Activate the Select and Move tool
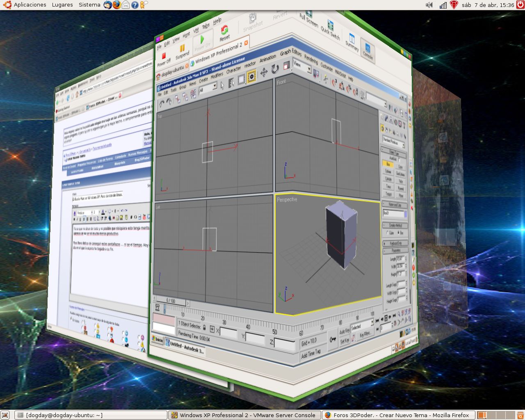Image resolution: width=525 pixels, height=420 pixels. [263, 72]
